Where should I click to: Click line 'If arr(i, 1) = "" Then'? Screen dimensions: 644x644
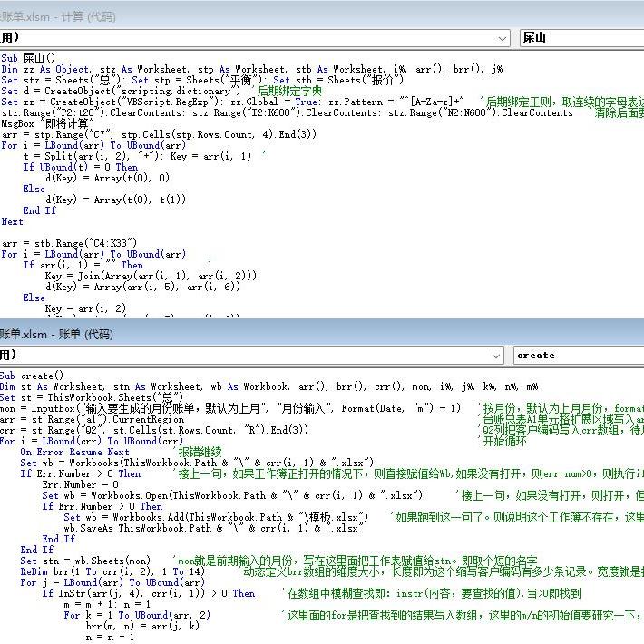click(x=83, y=265)
